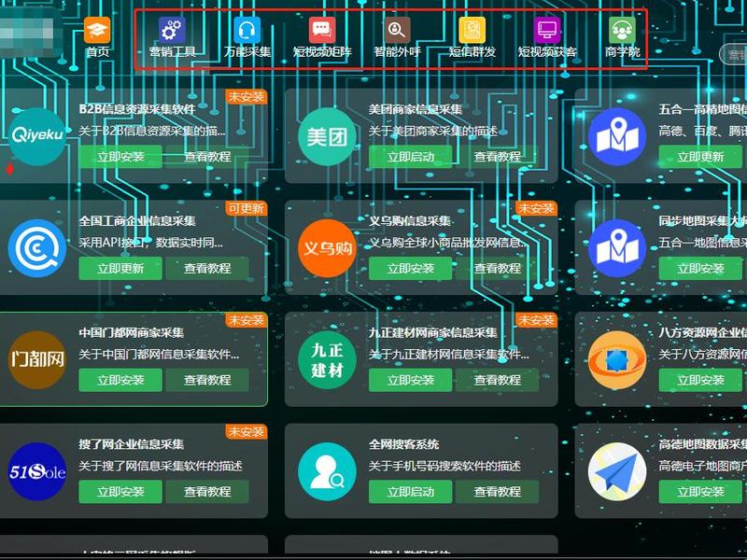Install B2B信息资源采集软件 with 立即安装
The image size is (747, 560).
[120, 157]
